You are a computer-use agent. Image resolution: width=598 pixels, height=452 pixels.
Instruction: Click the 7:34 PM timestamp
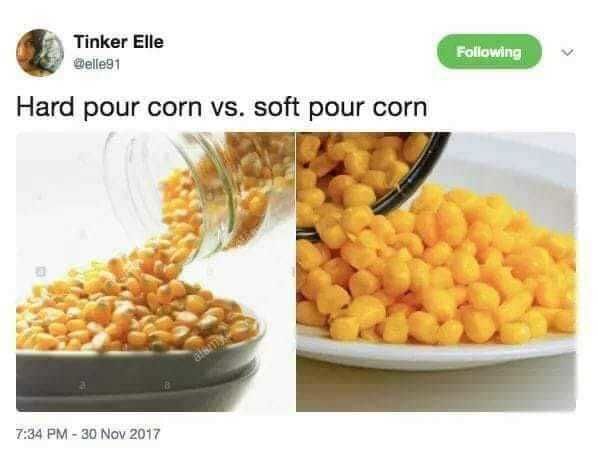[x=42, y=434]
